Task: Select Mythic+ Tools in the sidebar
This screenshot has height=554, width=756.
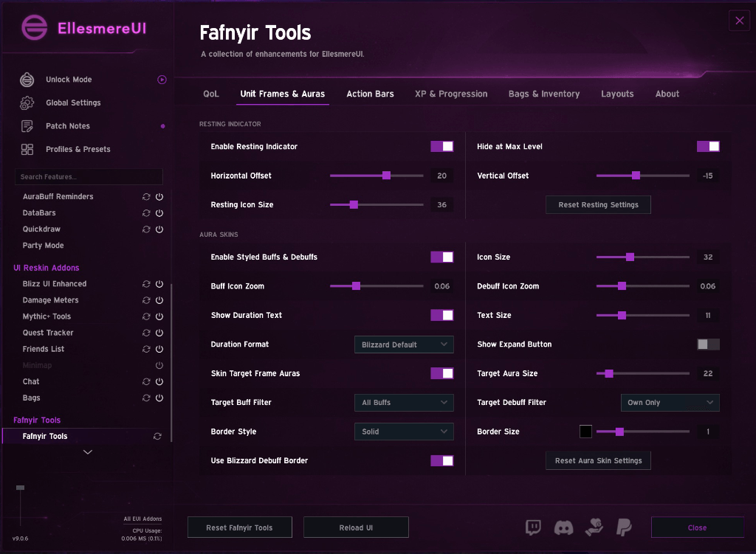Action: point(47,316)
